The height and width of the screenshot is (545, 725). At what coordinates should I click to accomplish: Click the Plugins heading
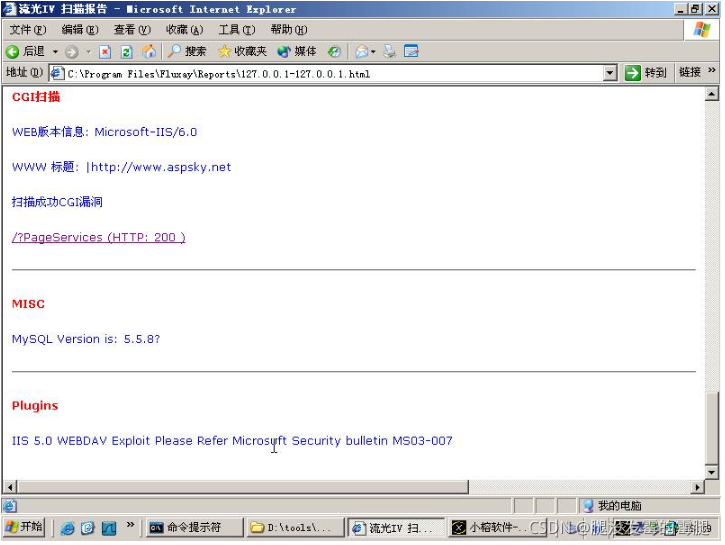click(35, 406)
